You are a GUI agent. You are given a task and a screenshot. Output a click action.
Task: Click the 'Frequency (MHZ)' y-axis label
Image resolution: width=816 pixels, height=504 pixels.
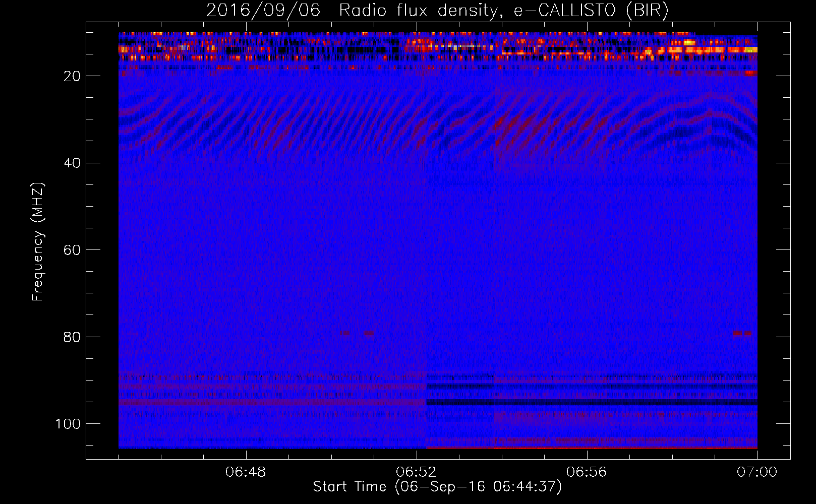pos(38,242)
